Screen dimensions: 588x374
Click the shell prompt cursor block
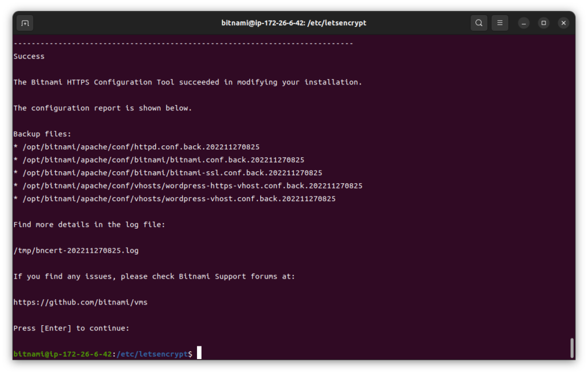(199, 353)
